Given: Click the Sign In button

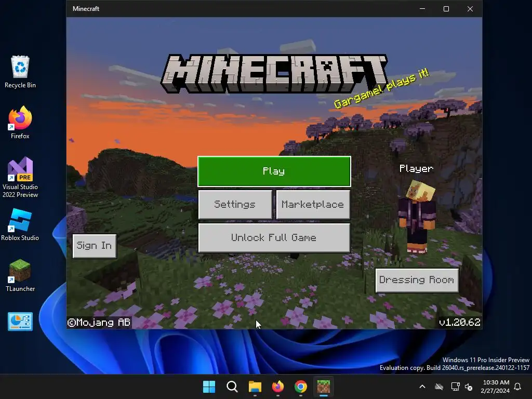Looking at the screenshot, I should coord(95,246).
